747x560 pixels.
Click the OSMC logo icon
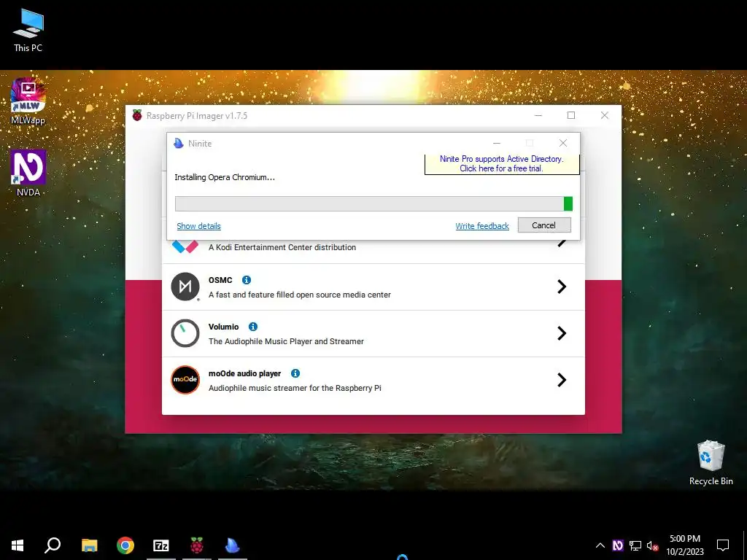(185, 287)
